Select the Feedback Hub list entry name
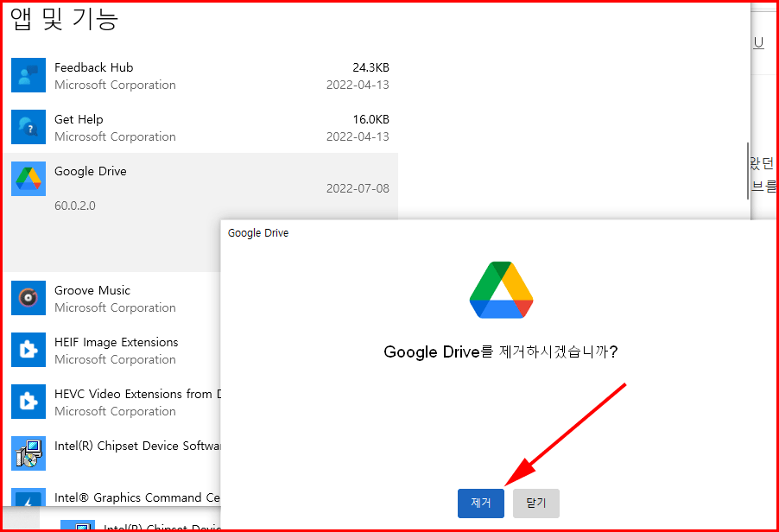The image size is (779, 532). click(94, 67)
